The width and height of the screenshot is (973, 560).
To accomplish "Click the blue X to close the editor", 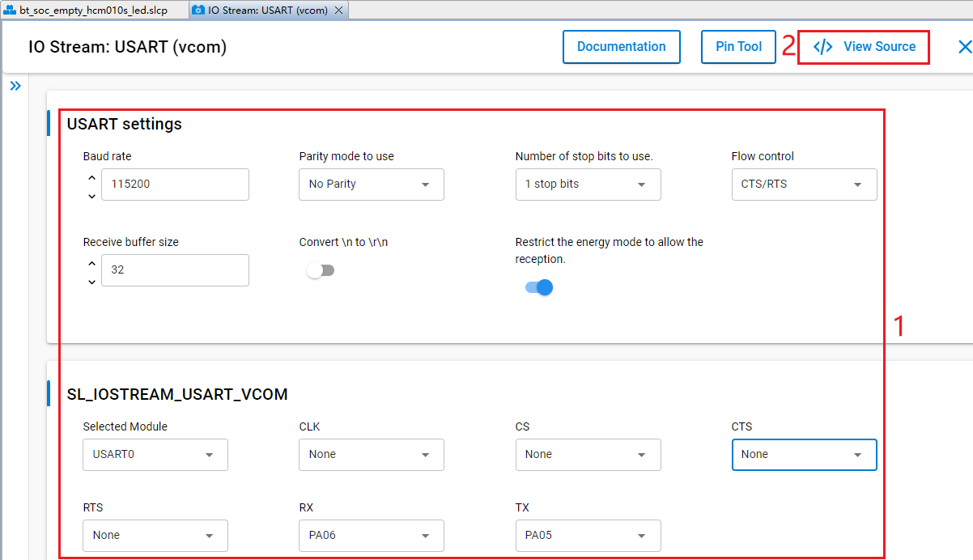I will 964,46.
